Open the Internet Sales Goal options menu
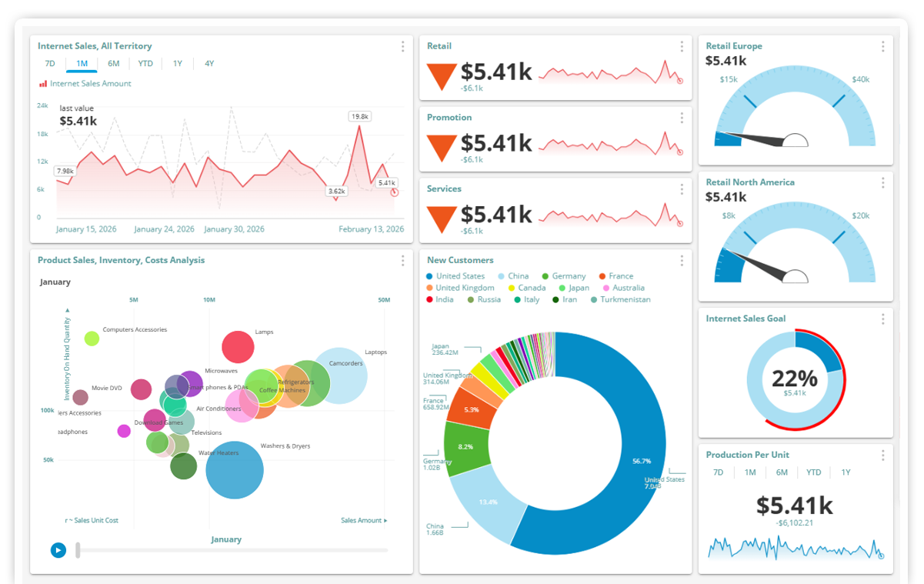This screenshot has height=584, width=924. tap(882, 319)
